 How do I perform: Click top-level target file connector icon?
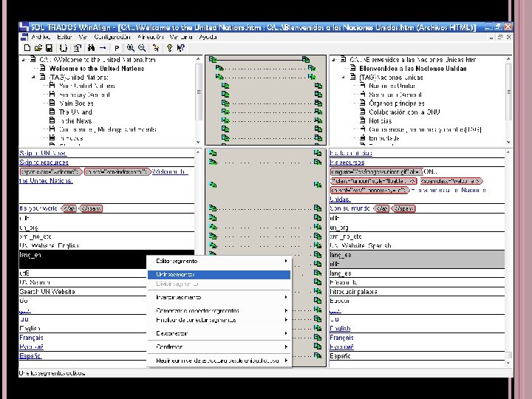click(306, 59)
